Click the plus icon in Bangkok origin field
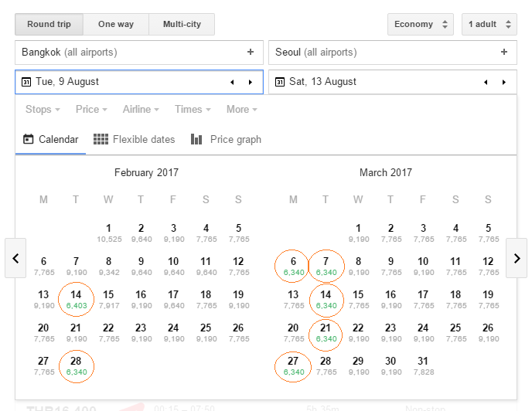This screenshot has width=532, height=411. [250, 53]
